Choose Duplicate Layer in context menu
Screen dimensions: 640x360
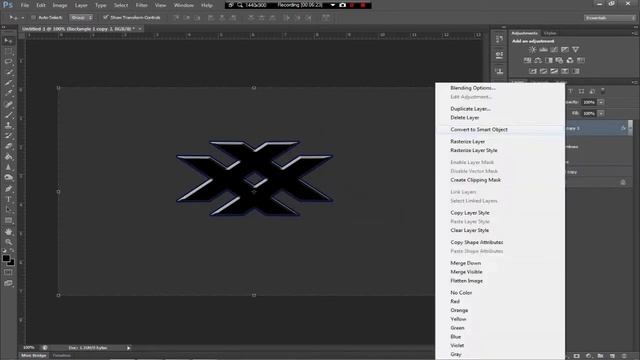pos(470,109)
